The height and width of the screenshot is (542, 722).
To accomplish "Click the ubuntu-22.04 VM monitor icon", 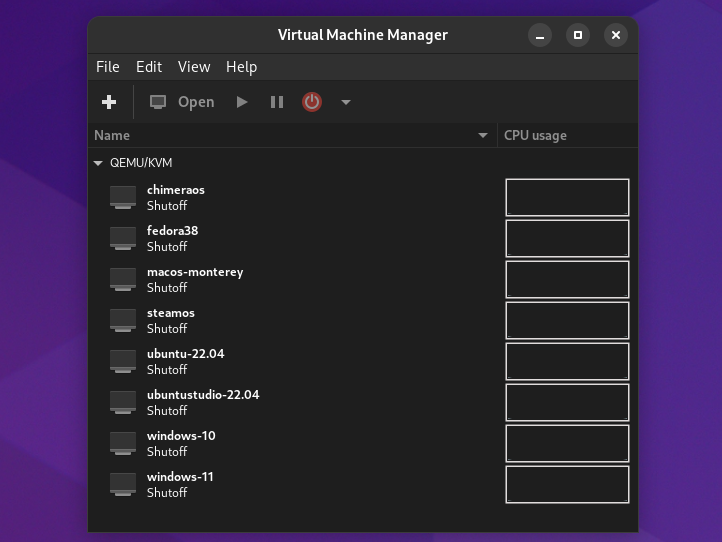I will click(123, 361).
